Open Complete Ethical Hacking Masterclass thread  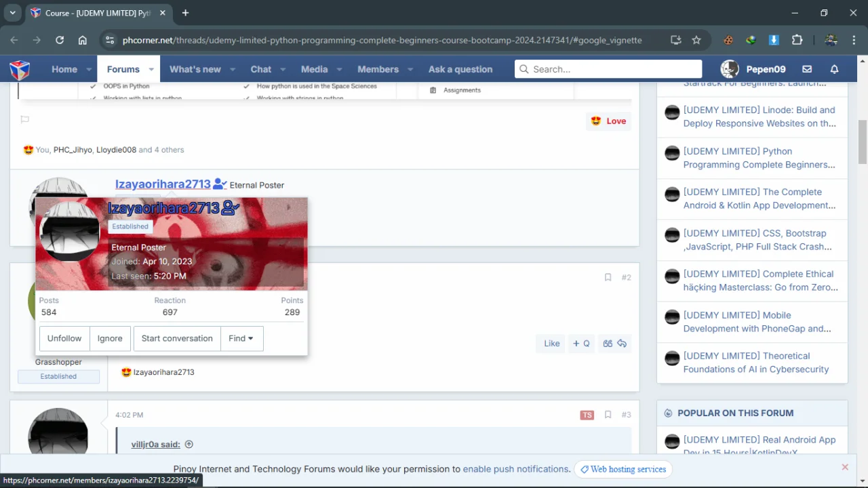point(761,281)
